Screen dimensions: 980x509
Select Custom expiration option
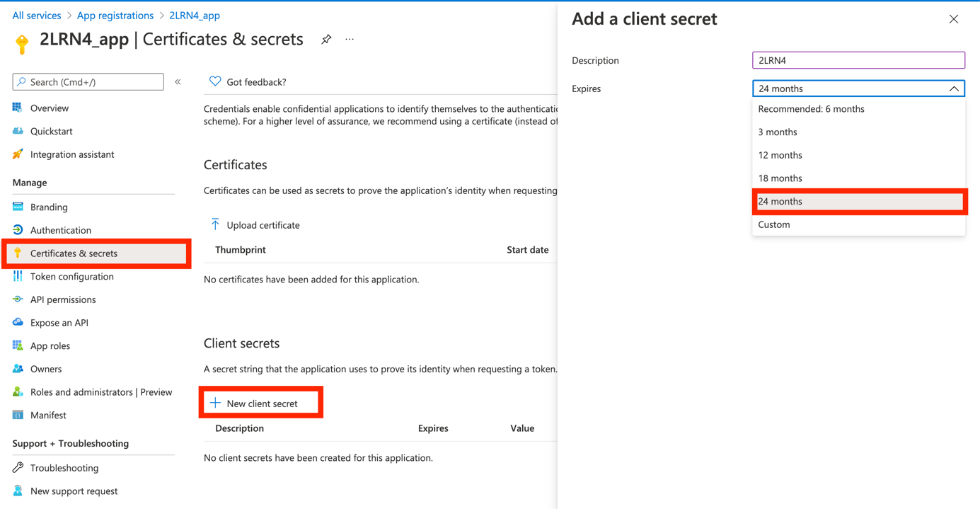pyautogui.click(x=858, y=224)
